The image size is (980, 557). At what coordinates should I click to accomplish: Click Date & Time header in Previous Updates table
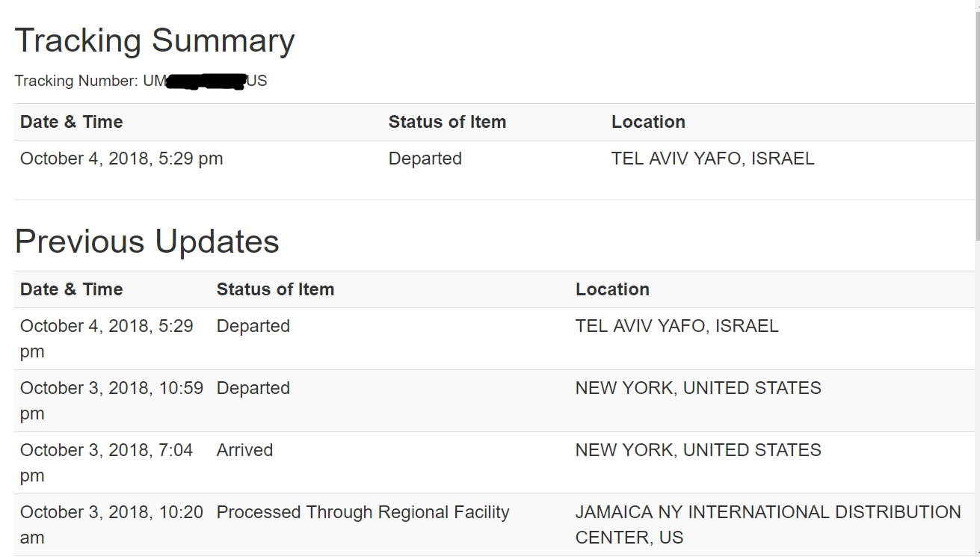click(x=72, y=289)
